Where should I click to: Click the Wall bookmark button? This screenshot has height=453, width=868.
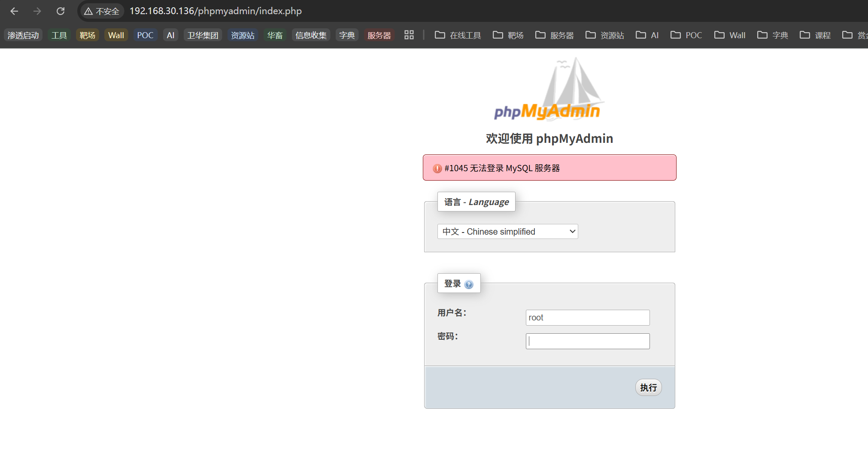coord(116,35)
